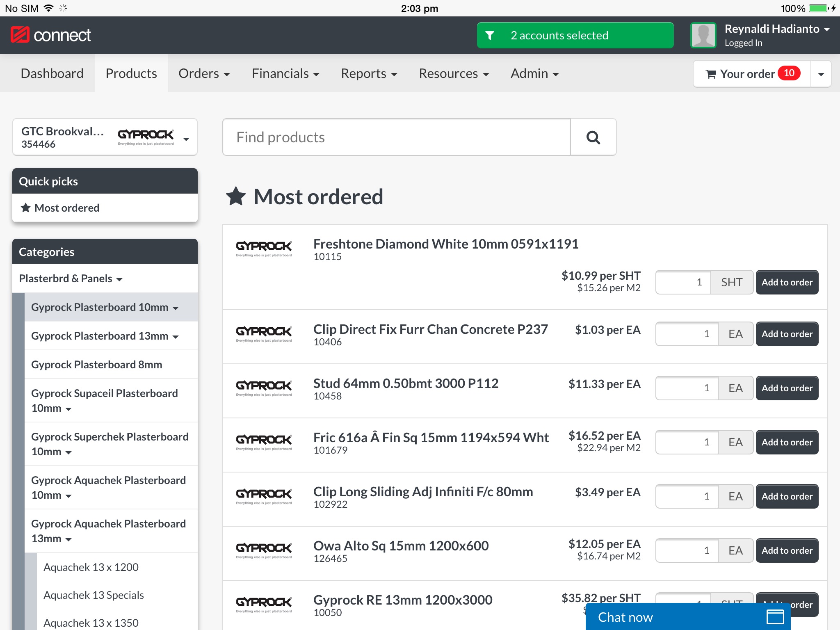Expand the order dropdown caret

click(821, 74)
